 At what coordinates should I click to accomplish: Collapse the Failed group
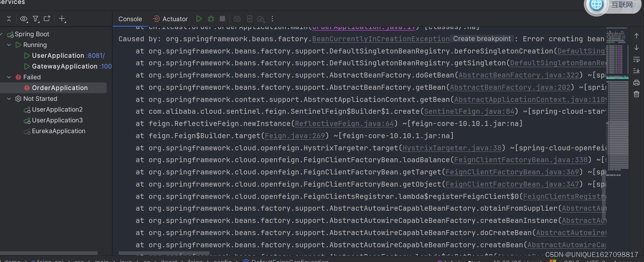tap(9, 77)
